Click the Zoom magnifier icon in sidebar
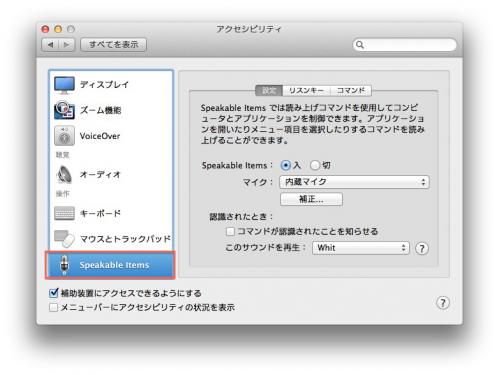This screenshot has width=499, height=375. tap(64, 110)
